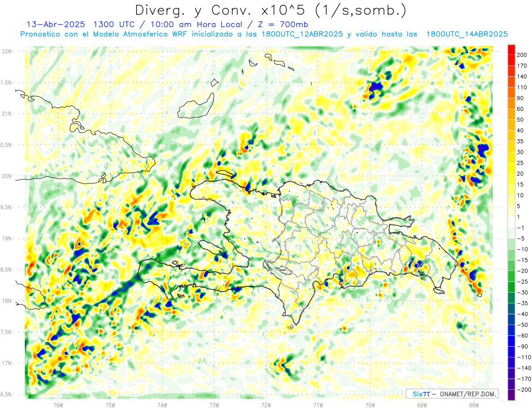Image resolution: width=532 pixels, height=411 pixels.
Task: Click the color bar value "-50"
Action: click(x=522, y=325)
